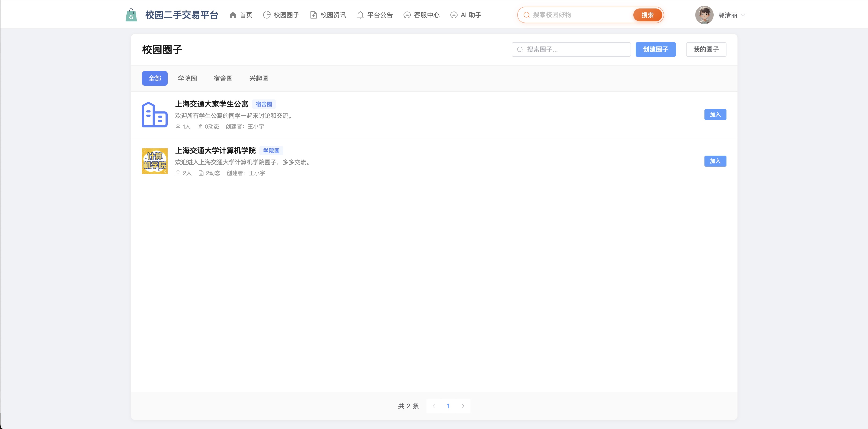Viewport: 868px width, 429px height.
Task: Click the orange 搜索 button
Action: 647,15
